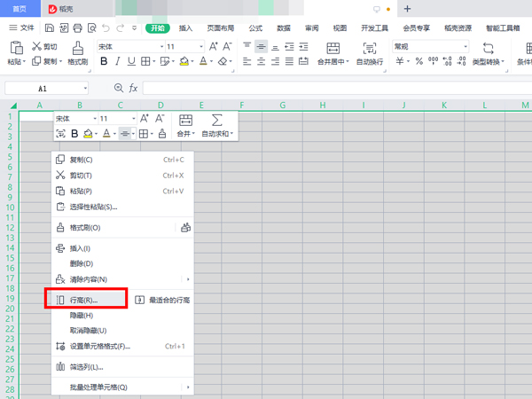Expand mini toolbar Merge dropdown
The height and width of the screenshot is (399, 532).
pos(193,134)
